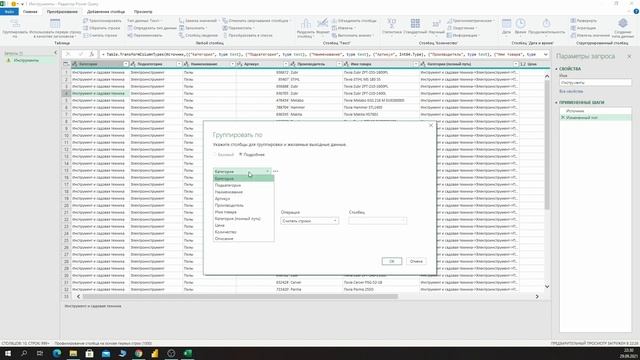Select the Подробнее radio button
The image size is (640, 360).
[x=240, y=155]
